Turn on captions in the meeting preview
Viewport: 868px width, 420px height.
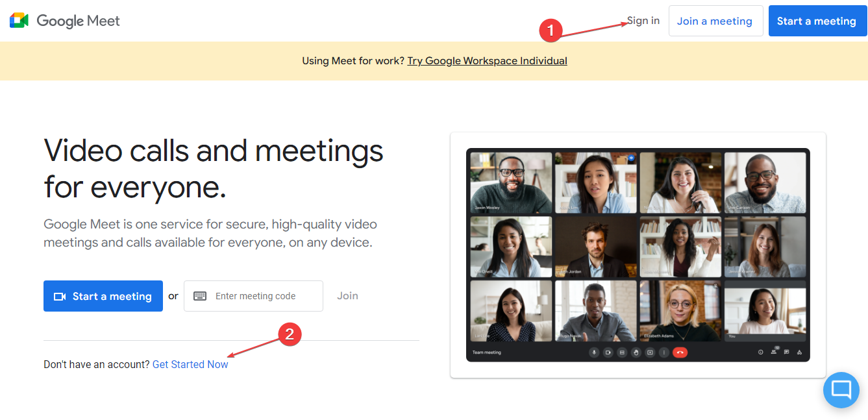click(623, 352)
